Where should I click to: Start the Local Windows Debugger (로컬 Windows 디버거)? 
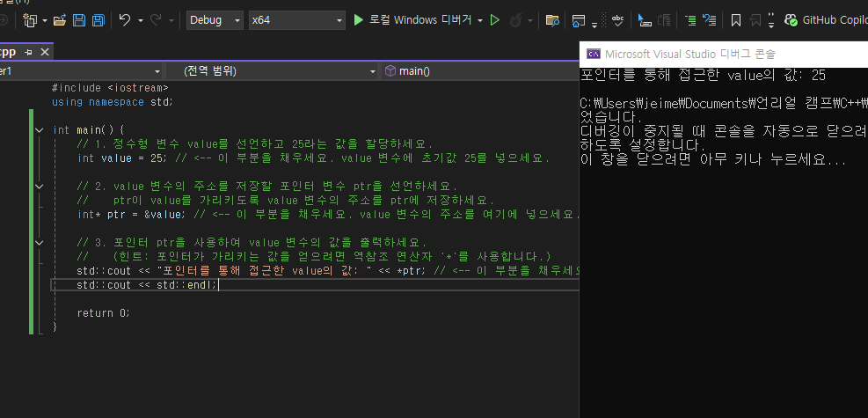412,20
